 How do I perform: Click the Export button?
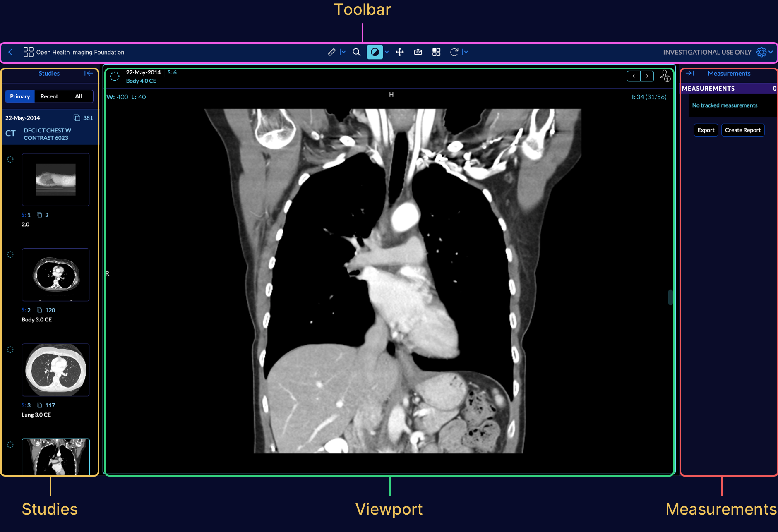[706, 130]
